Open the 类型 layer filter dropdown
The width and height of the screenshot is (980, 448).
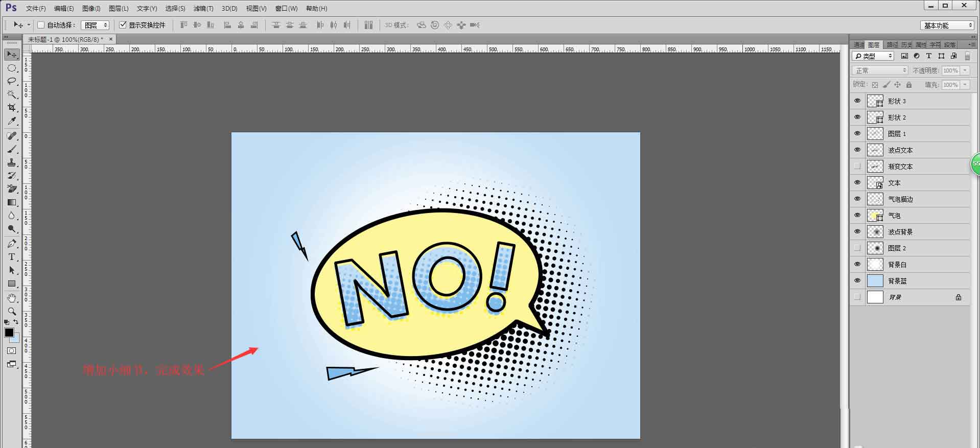point(873,56)
